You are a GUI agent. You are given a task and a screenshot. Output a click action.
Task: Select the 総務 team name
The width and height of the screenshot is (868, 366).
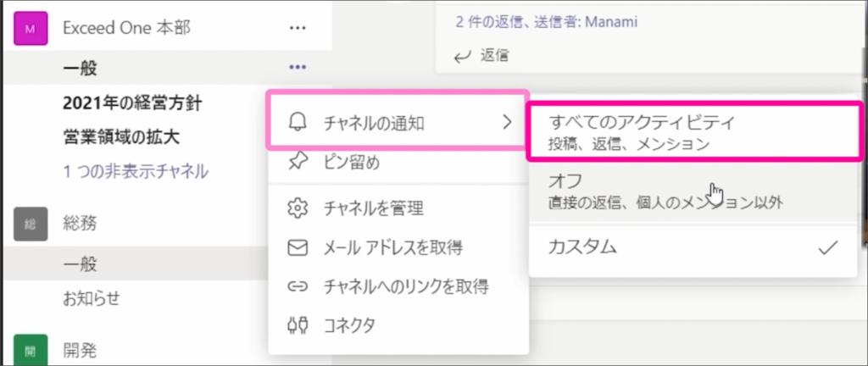[81, 224]
